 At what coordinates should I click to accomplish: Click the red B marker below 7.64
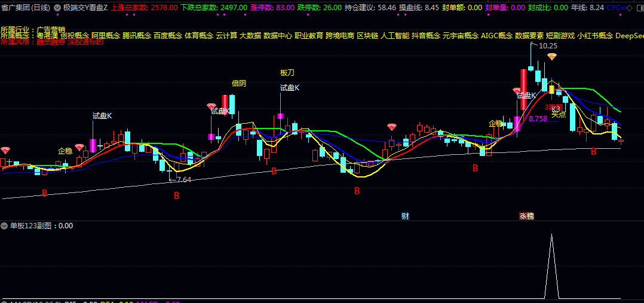tap(177, 195)
